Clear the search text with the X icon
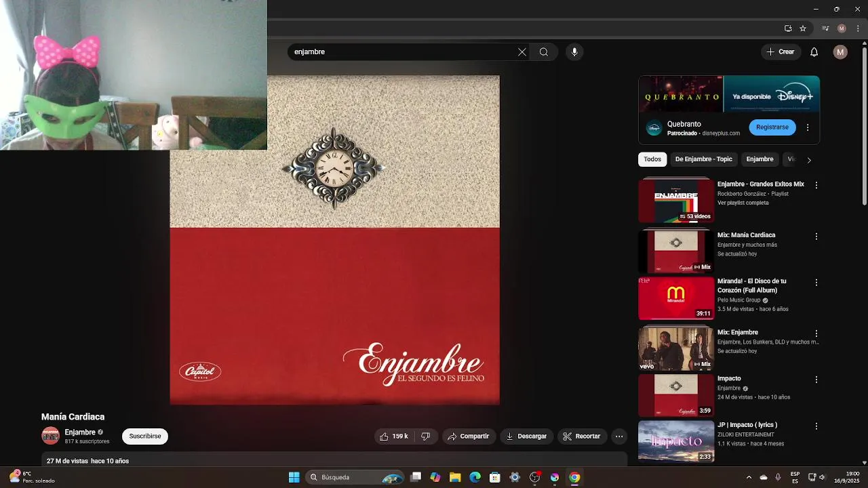The image size is (868, 488). coord(522,52)
